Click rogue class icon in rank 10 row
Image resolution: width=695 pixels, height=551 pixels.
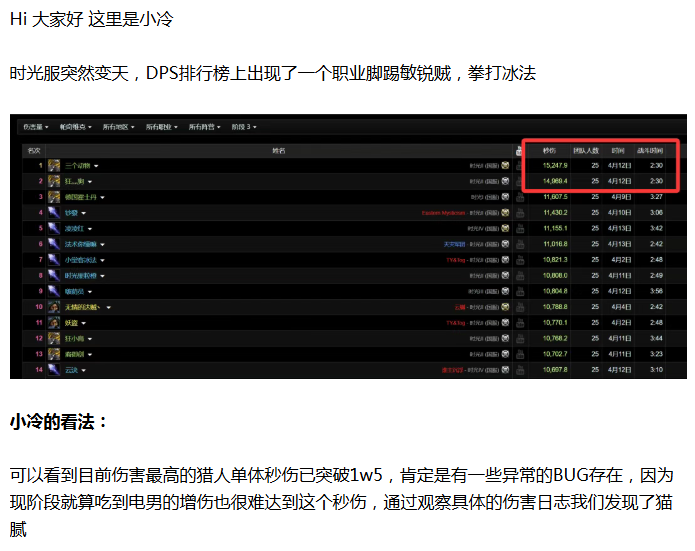tap(55, 307)
